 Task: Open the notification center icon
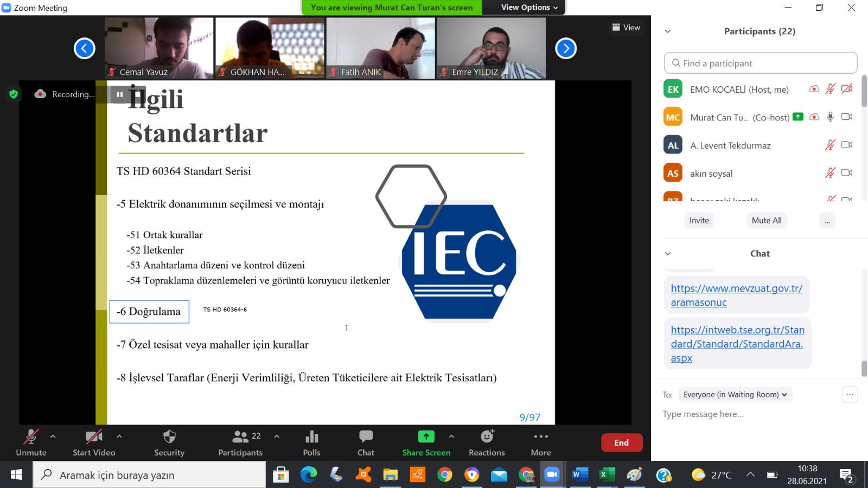pyautogui.click(x=847, y=476)
